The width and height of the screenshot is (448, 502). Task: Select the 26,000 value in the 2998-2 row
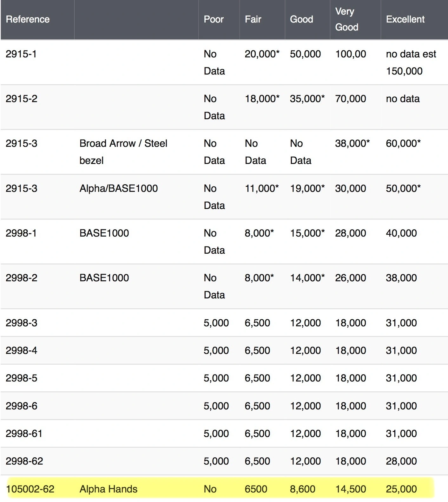point(350,278)
